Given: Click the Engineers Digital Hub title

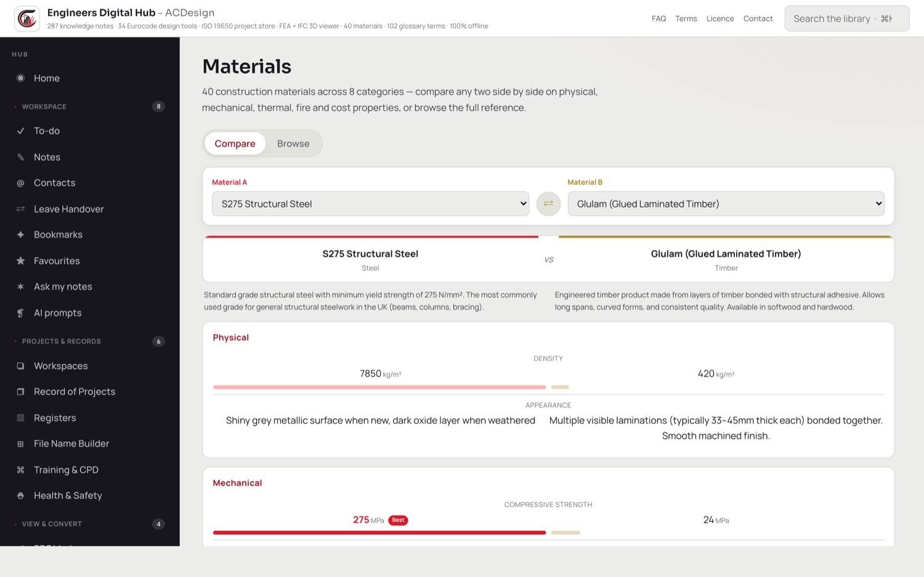Looking at the screenshot, I should (x=101, y=12).
